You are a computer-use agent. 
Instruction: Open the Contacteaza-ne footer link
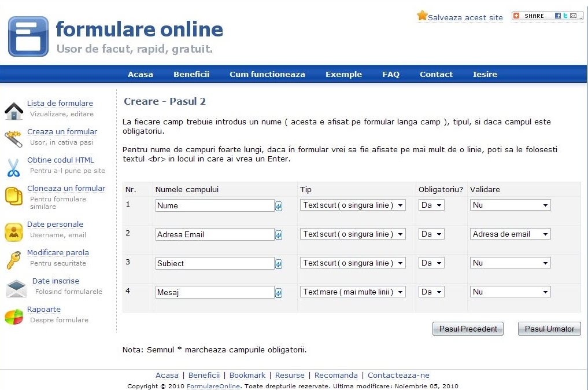click(x=398, y=375)
